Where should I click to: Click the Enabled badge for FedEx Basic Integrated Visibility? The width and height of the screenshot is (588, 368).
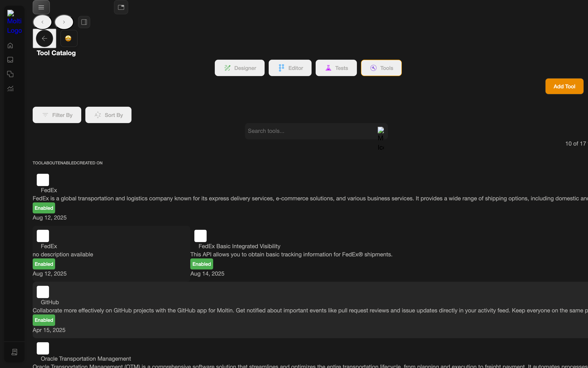(202, 264)
